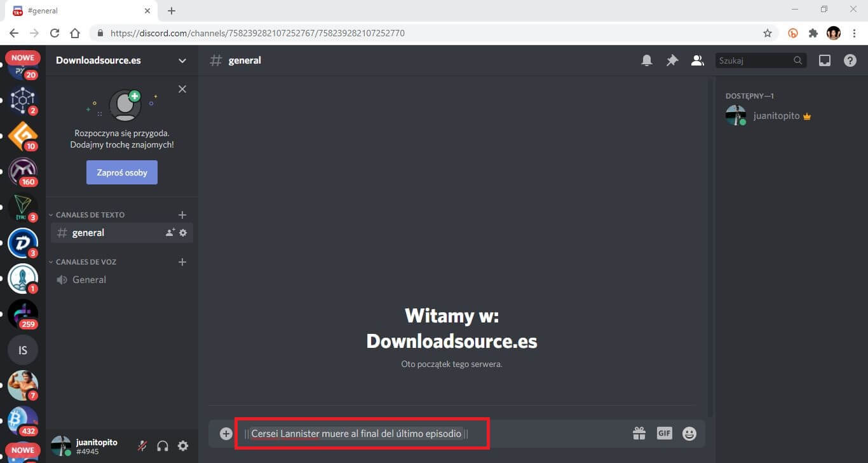The width and height of the screenshot is (868, 463).
Task: Close the #general browser tab
Action: click(x=147, y=11)
